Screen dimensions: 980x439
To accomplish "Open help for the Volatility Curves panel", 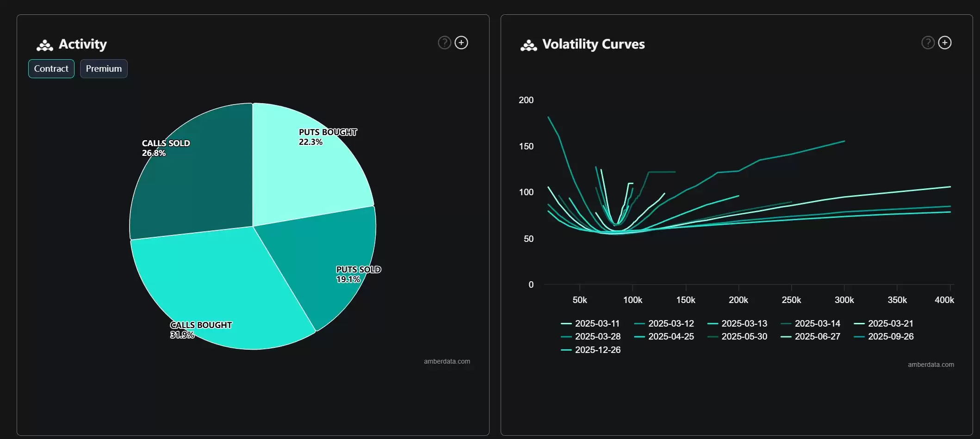I will coord(928,43).
